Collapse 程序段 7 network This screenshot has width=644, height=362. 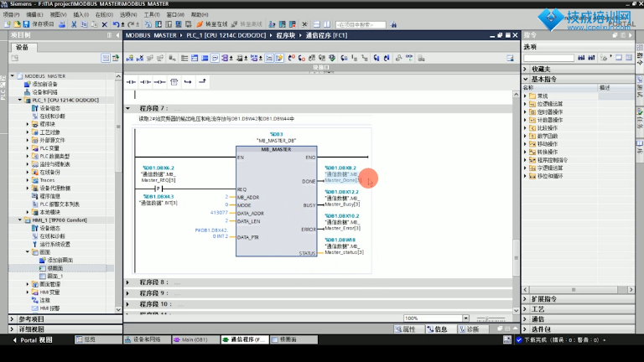tap(127, 108)
